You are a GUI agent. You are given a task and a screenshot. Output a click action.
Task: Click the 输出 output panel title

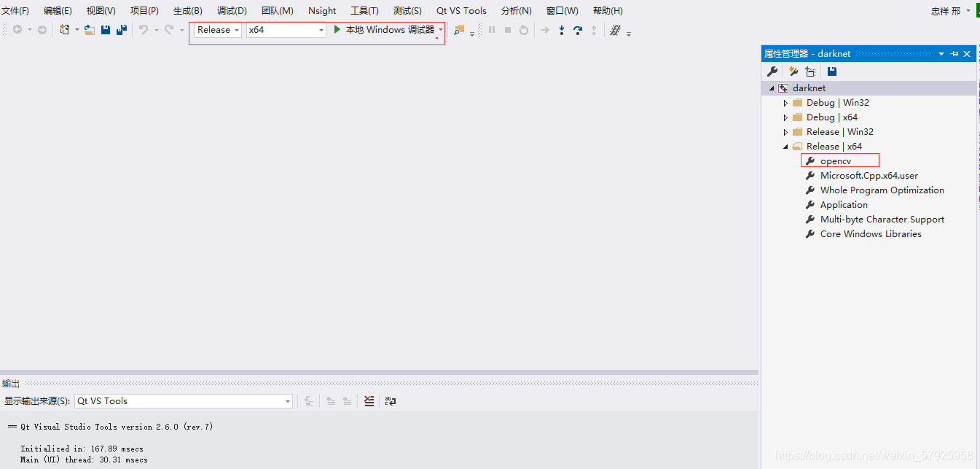[x=11, y=384]
